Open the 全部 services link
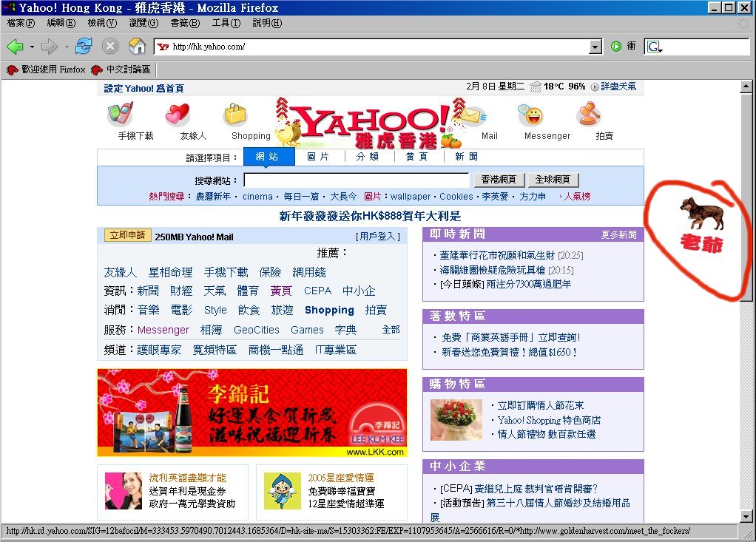 click(x=391, y=330)
